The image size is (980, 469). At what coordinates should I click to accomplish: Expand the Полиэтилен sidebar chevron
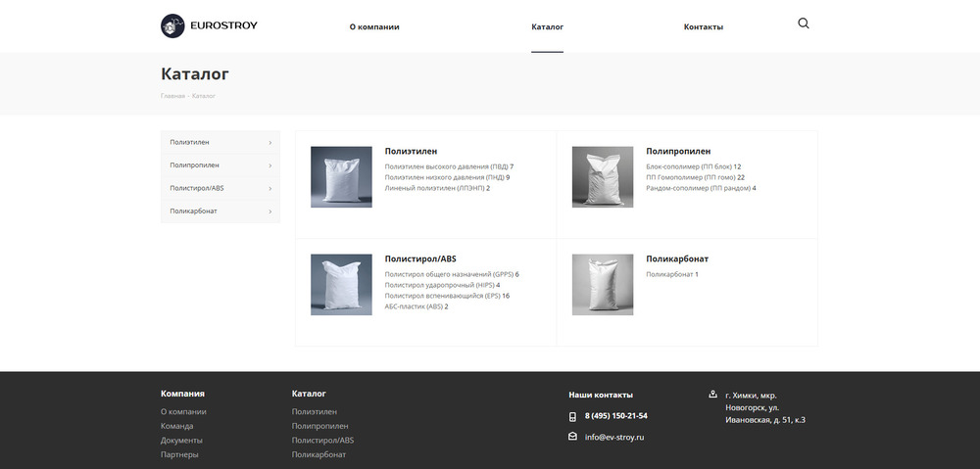pos(269,143)
